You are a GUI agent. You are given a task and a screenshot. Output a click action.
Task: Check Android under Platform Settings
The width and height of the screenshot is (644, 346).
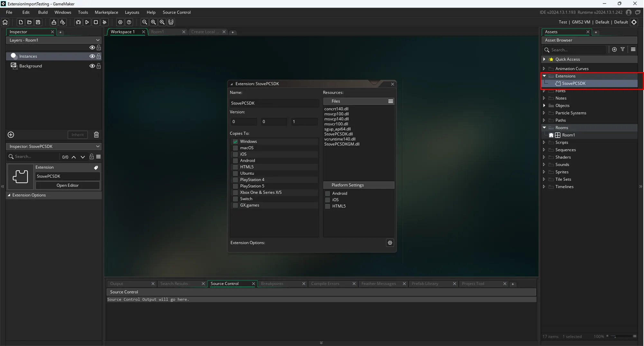click(327, 193)
